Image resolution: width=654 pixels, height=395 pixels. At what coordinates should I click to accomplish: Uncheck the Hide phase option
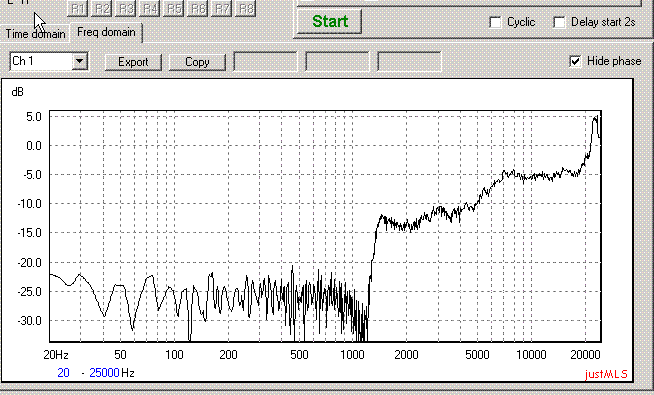pyautogui.click(x=576, y=61)
